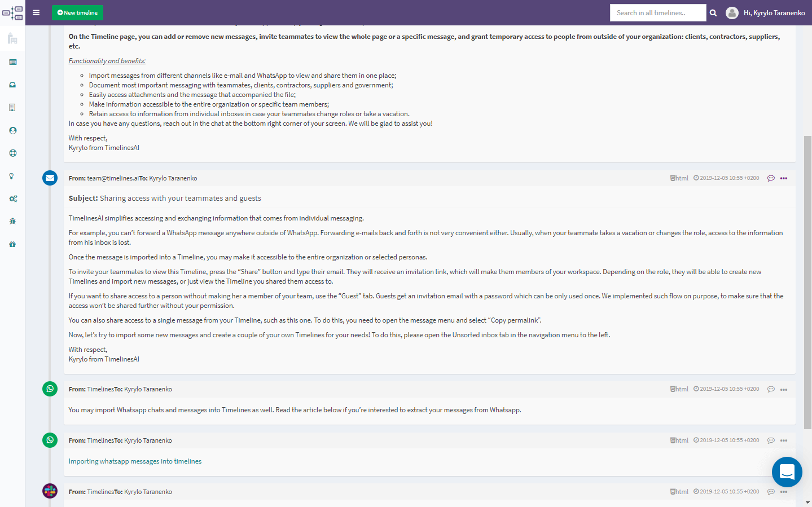The height and width of the screenshot is (507, 812).
Task: Open the bug report icon in sidebar
Action: point(12,221)
